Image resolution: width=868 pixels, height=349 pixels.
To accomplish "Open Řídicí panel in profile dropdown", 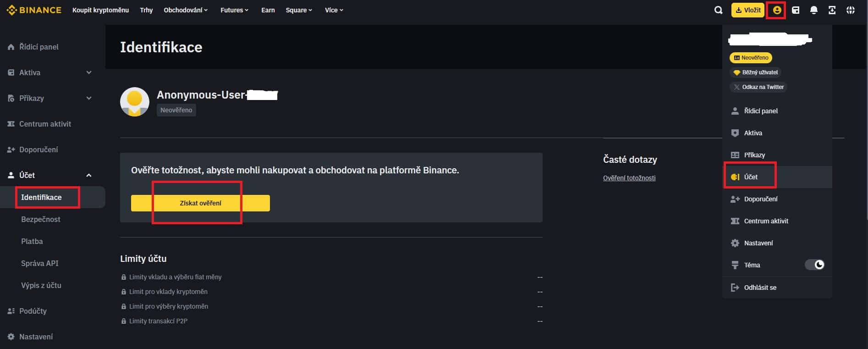I will point(777,111).
